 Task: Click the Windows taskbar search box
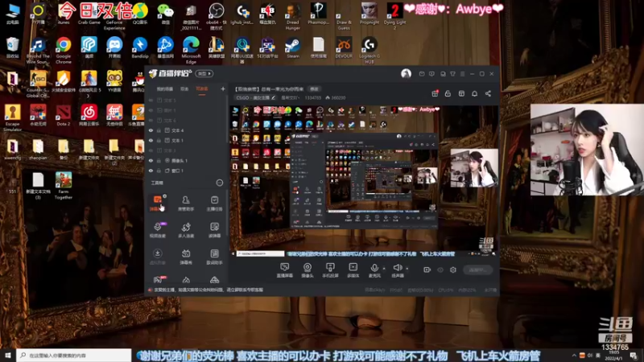coord(74,355)
